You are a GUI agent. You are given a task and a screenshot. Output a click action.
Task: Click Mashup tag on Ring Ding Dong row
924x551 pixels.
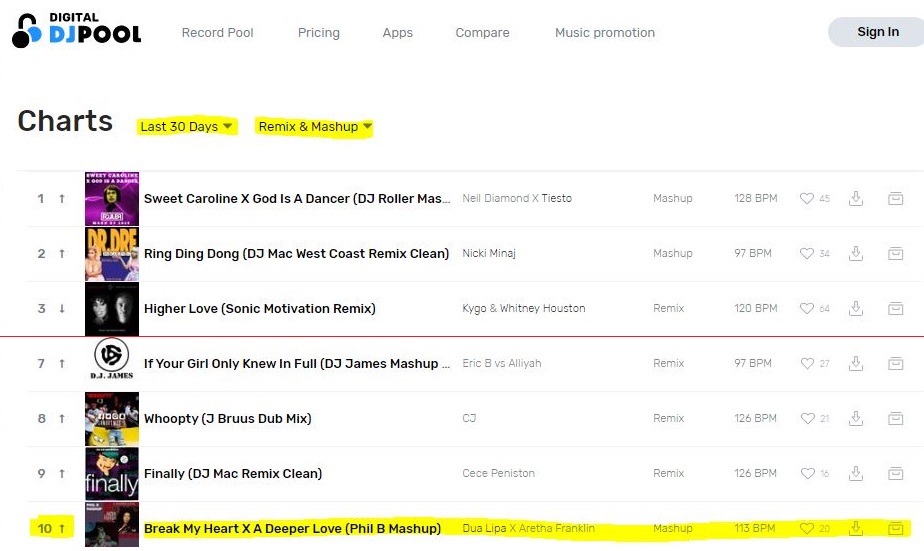673,253
